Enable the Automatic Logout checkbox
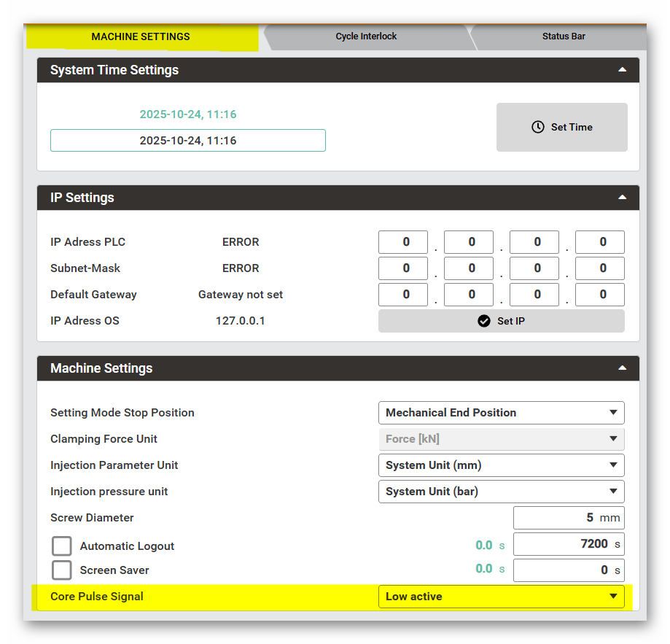Screen dimensions: 670x644 click(62, 546)
